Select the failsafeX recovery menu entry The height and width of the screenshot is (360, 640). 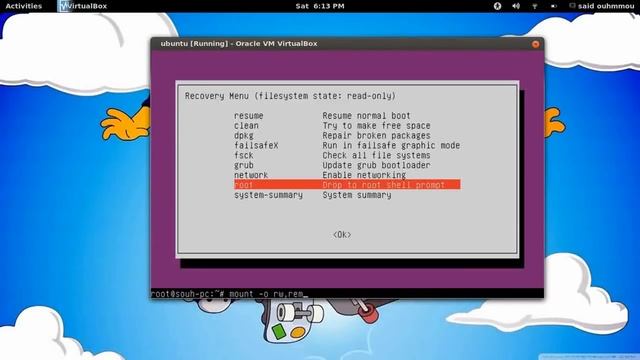(x=256, y=145)
